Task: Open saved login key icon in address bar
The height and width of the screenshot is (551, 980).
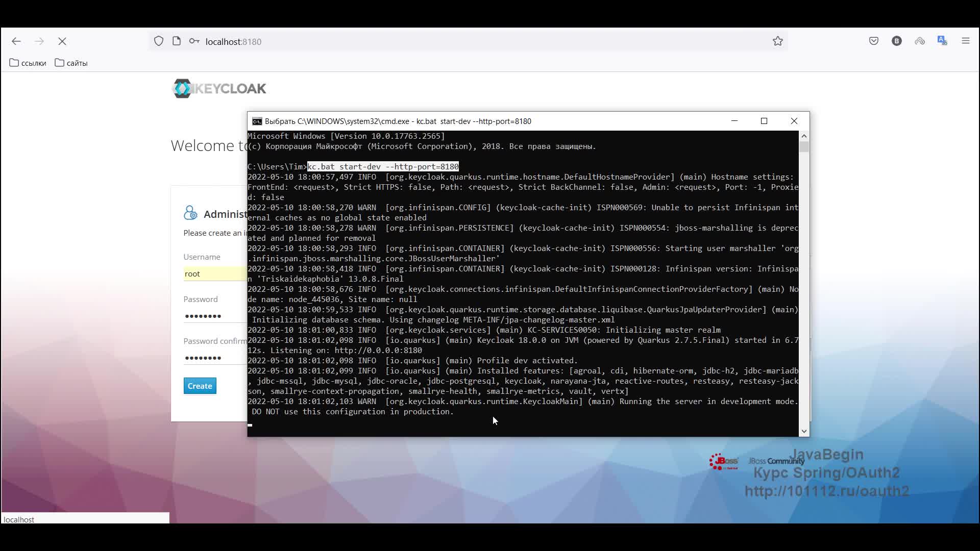Action: pos(194,41)
